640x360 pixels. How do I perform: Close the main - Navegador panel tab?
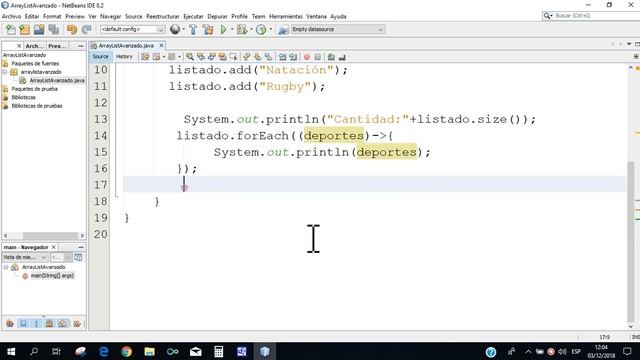[53, 247]
